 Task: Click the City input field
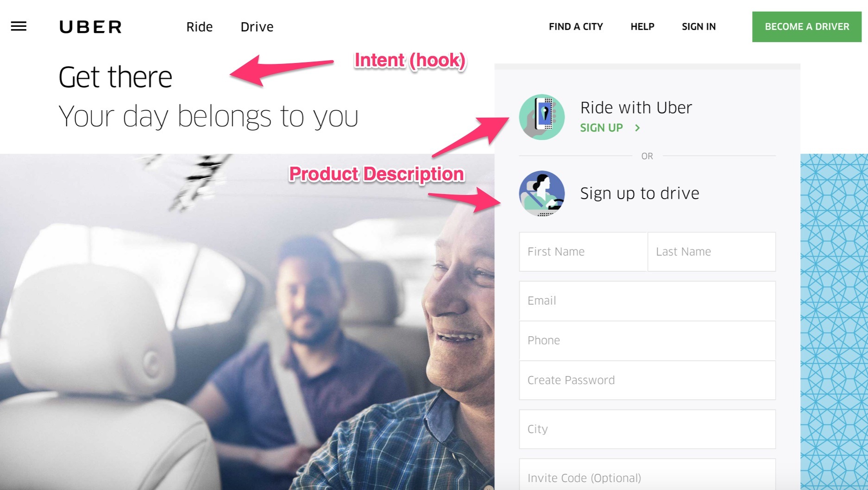click(x=647, y=429)
